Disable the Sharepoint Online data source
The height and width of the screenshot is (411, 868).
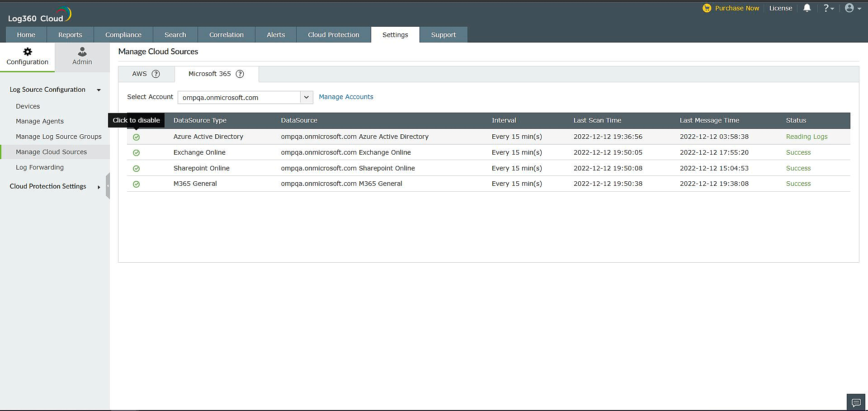pos(136,169)
